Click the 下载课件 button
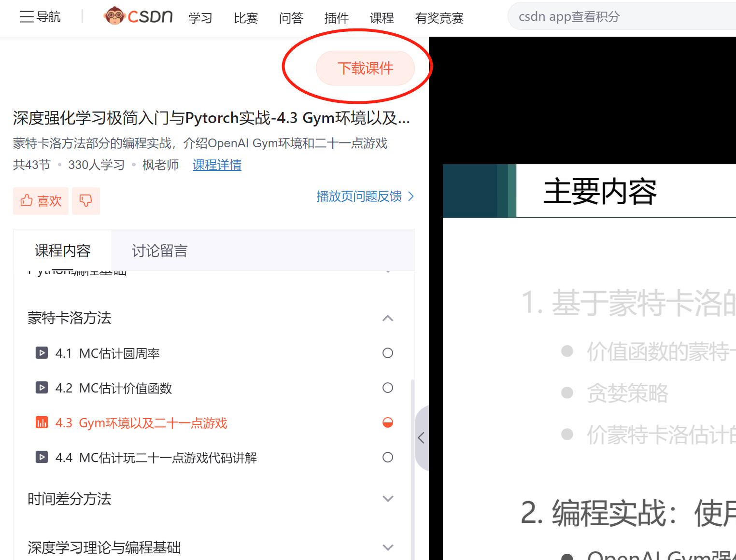Image resolution: width=736 pixels, height=560 pixels. (365, 68)
